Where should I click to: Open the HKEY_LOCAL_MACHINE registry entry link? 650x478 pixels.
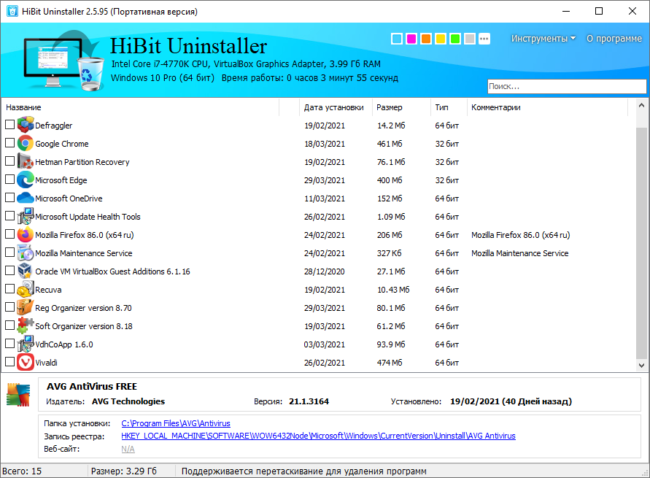(x=318, y=436)
